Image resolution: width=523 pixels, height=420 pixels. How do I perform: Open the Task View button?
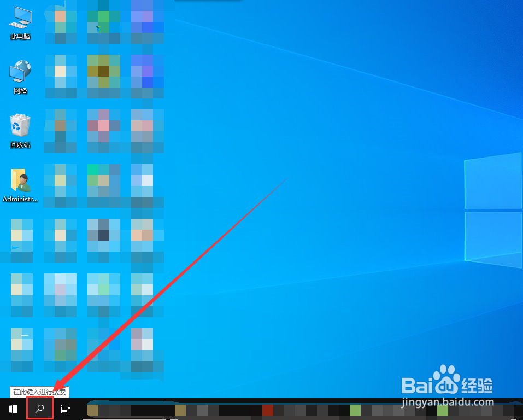[66, 409]
